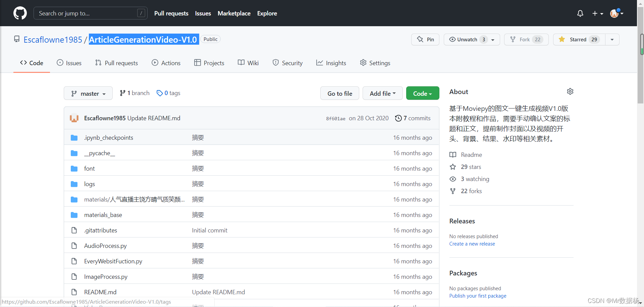The height and width of the screenshot is (307, 644).
Task: Open the star lists dropdown arrow
Action: pos(612,39)
